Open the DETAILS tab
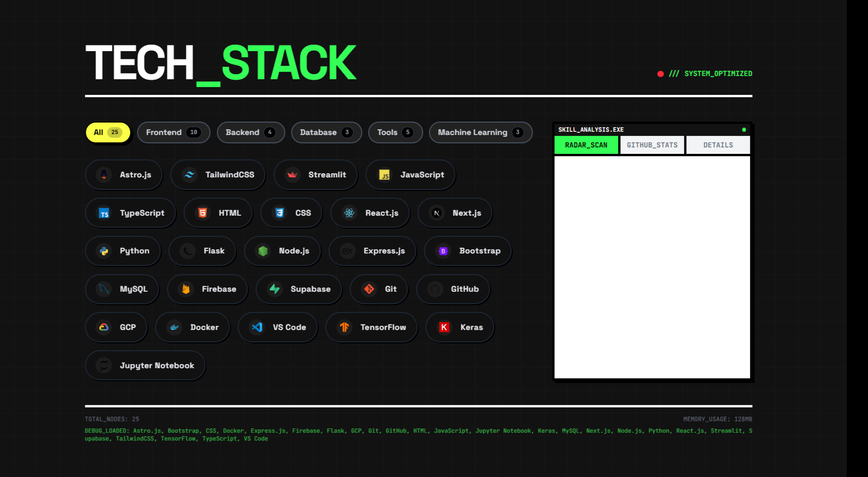The height and width of the screenshot is (477, 868). [x=718, y=145]
